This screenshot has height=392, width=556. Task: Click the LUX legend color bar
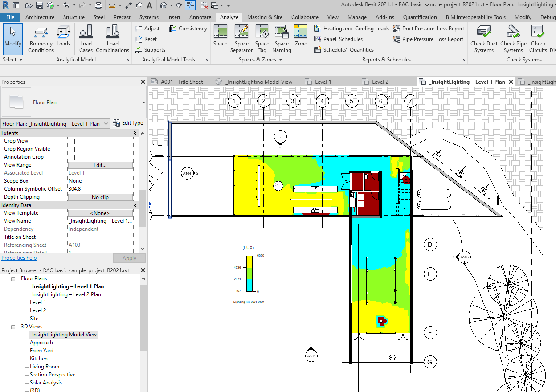[x=250, y=273]
